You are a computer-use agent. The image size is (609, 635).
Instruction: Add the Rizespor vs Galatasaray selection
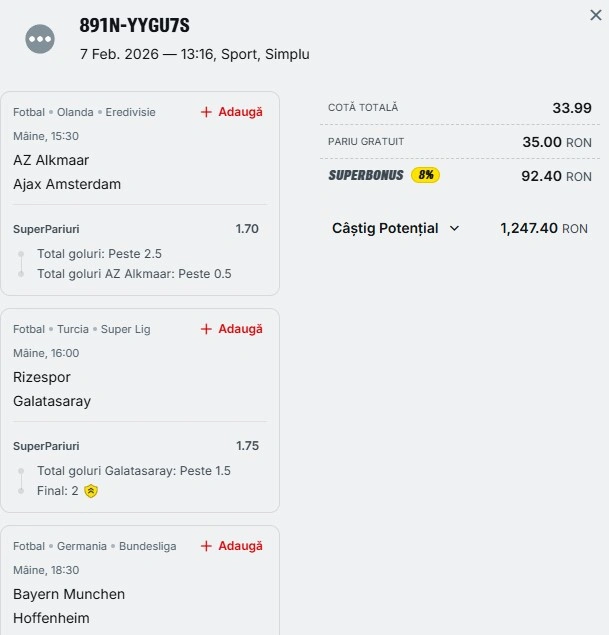[240, 329]
